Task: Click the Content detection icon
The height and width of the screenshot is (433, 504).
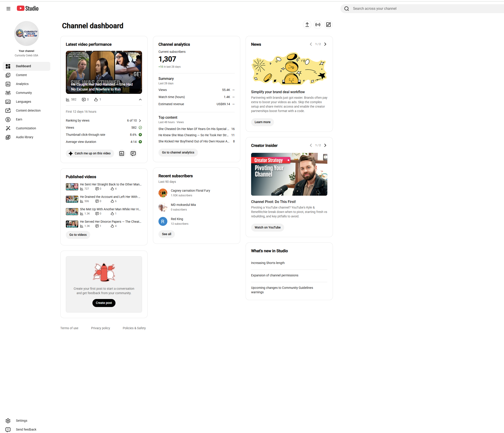Action: pyautogui.click(x=8, y=110)
